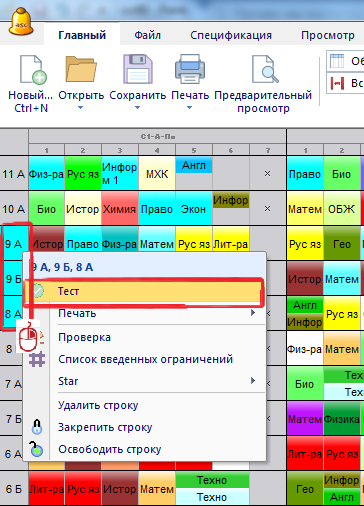
Task: Switch to the Спецификация ribbon tab
Action: [231, 35]
